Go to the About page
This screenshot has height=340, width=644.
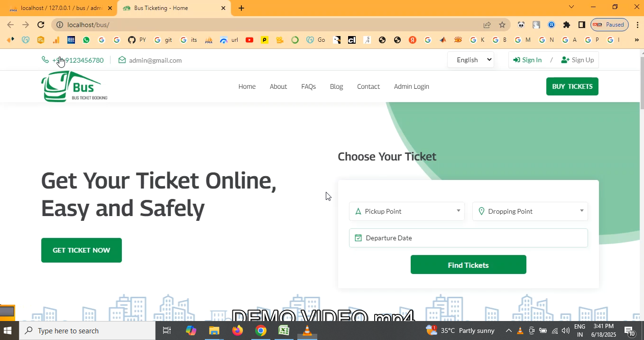click(278, 86)
